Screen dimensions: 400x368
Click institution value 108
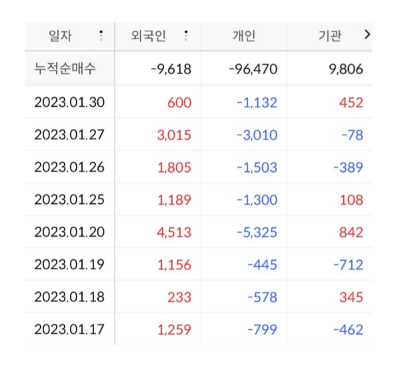351,200
